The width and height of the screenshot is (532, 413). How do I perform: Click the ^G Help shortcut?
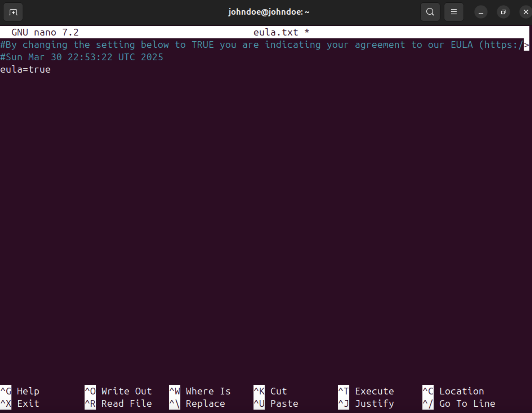pos(20,391)
